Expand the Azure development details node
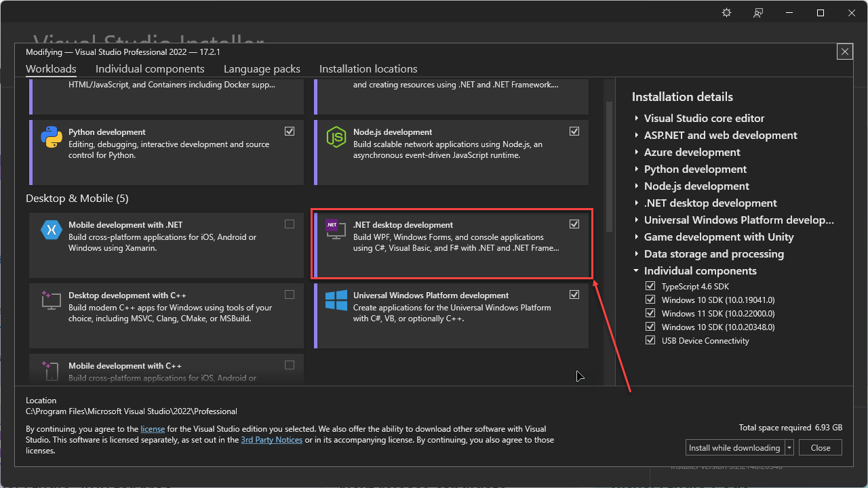868x488 pixels. 637,152
